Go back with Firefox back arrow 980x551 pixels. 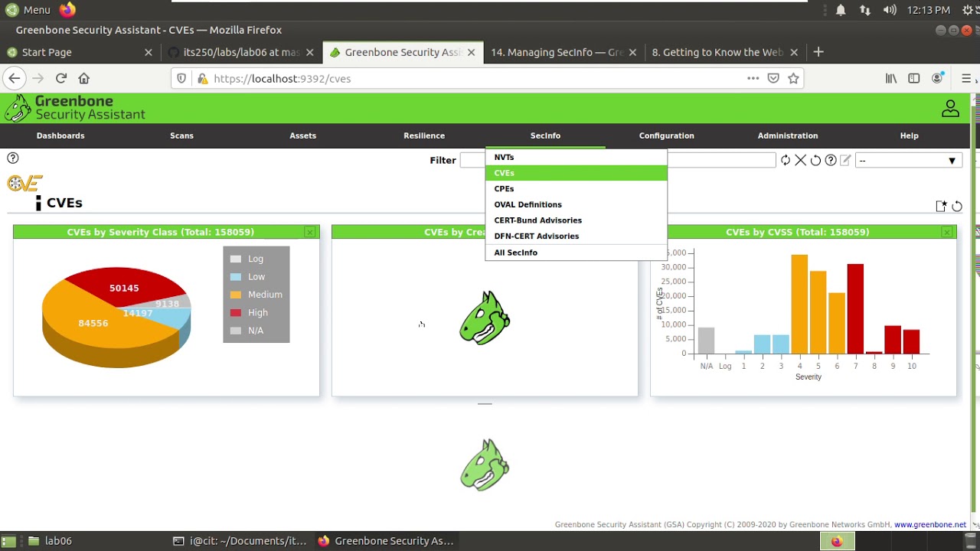point(14,78)
